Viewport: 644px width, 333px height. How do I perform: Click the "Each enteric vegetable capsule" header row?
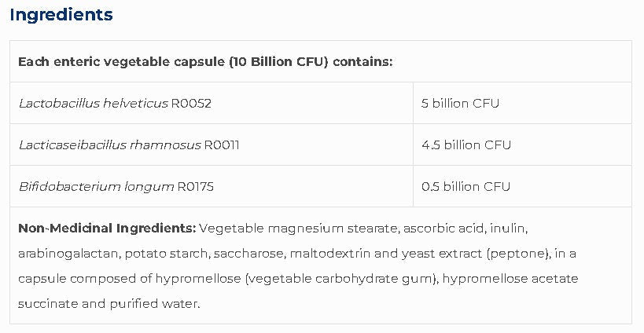pyautogui.click(x=205, y=61)
